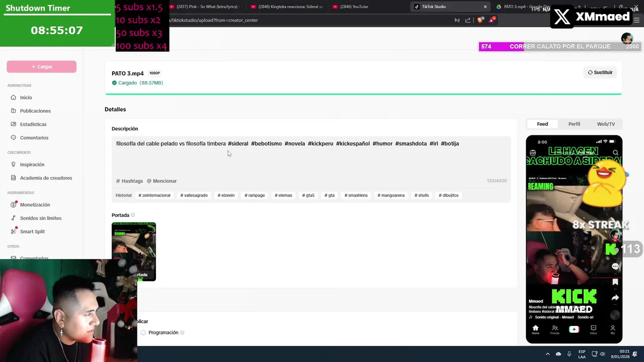Open Estadísticas in the sidebar
The image size is (644, 362).
[33, 124]
